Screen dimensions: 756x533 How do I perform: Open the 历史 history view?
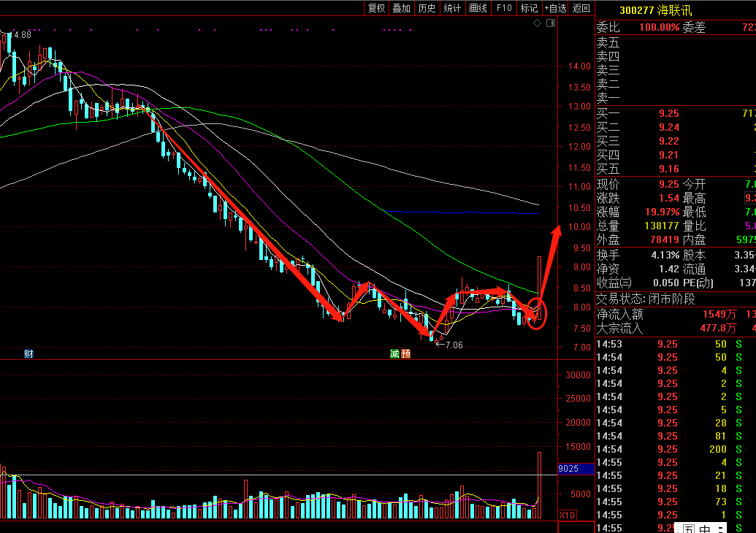pos(427,8)
